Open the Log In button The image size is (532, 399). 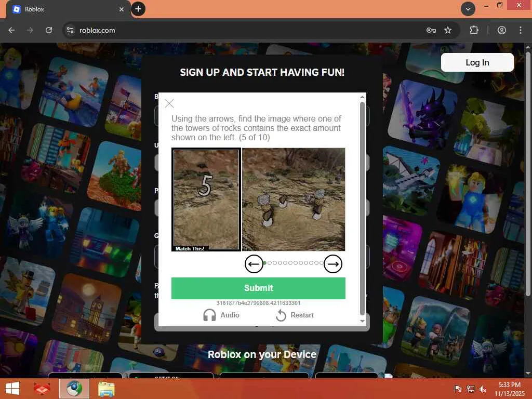(x=477, y=62)
